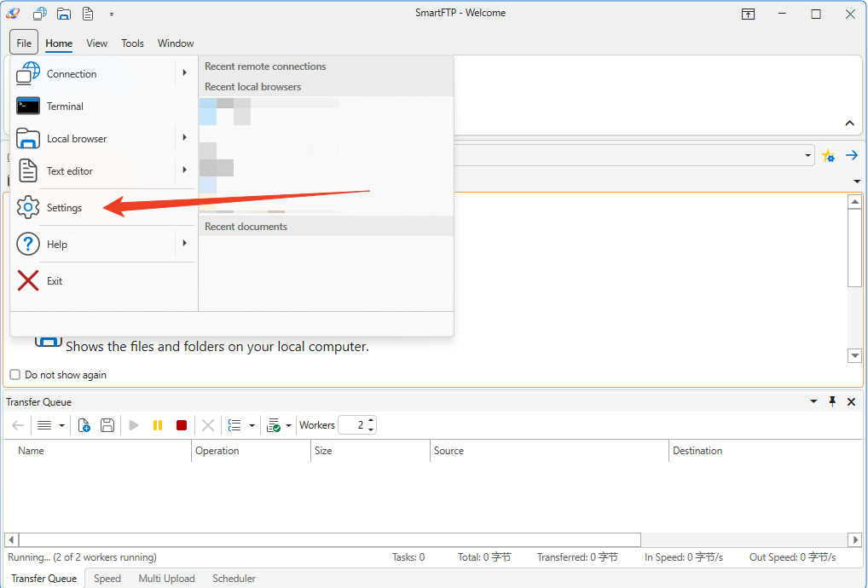Click the favorites star settings icon
The width and height of the screenshot is (868, 588).
click(x=828, y=156)
